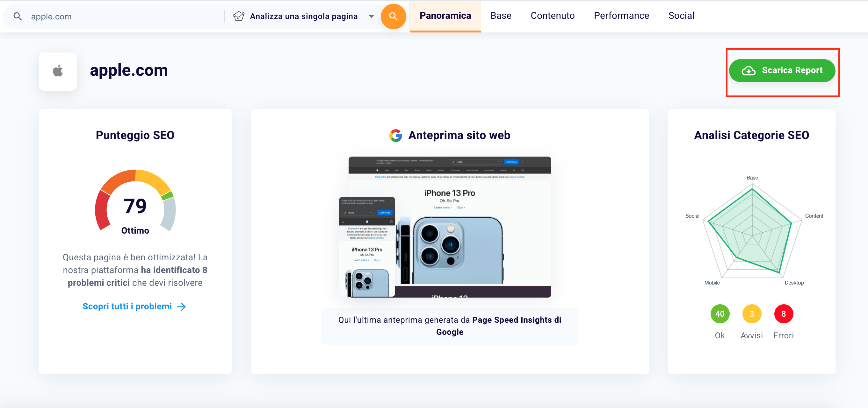Open the Contenuto tab
This screenshot has width=868, height=408.
(552, 16)
